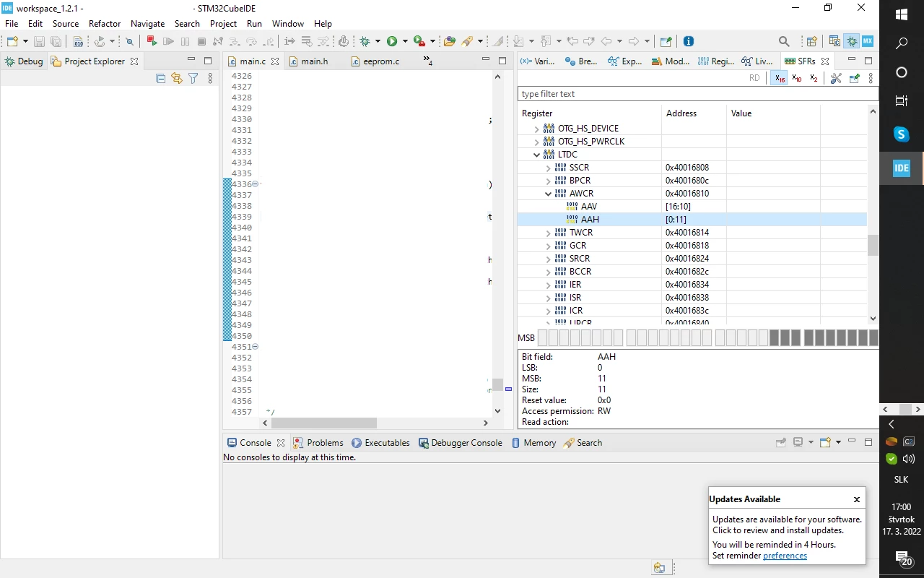924x578 pixels.
Task: Open the Run button dropdown arrow
Action: 405,41
